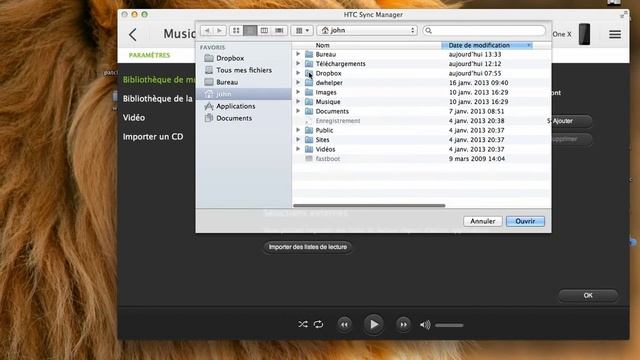Screen dimensions: 640x360
Task: Expand the Public folder row
Action: (298, 130)
